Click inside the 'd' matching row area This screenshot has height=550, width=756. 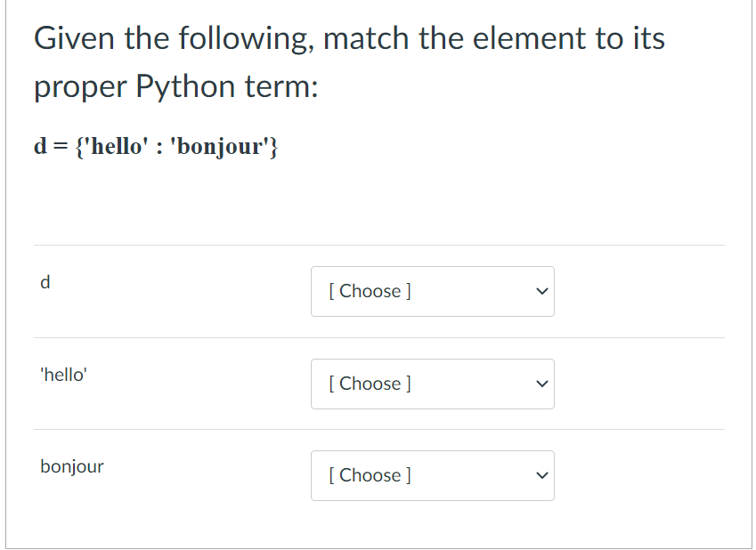point(178,291)
